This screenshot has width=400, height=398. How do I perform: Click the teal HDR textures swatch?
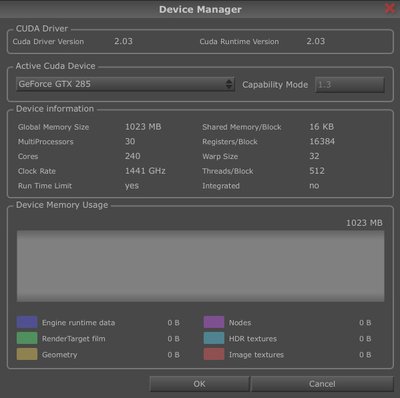214,338
